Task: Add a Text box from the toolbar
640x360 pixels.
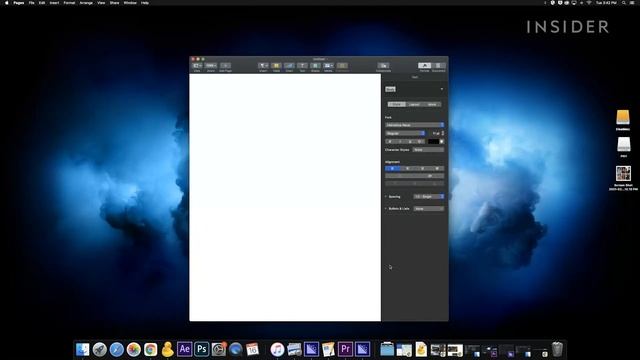Action: coord(302,65)
